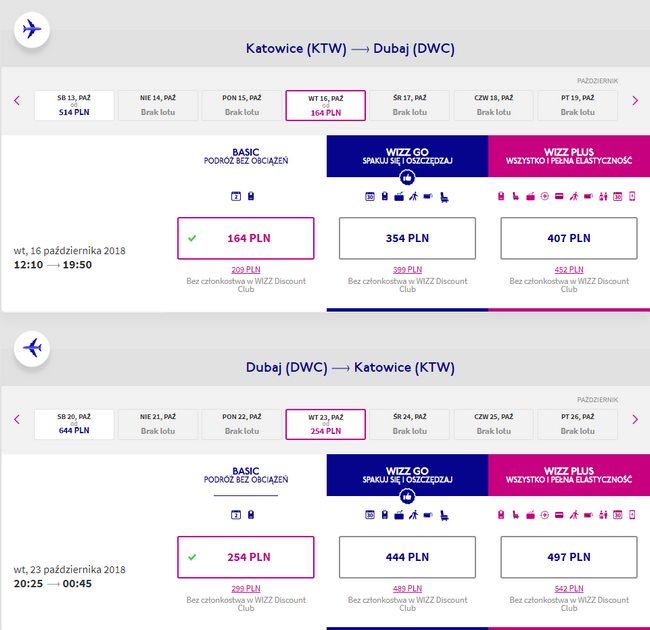Show earlier outbound dates with left arrow

pos(16,100)
